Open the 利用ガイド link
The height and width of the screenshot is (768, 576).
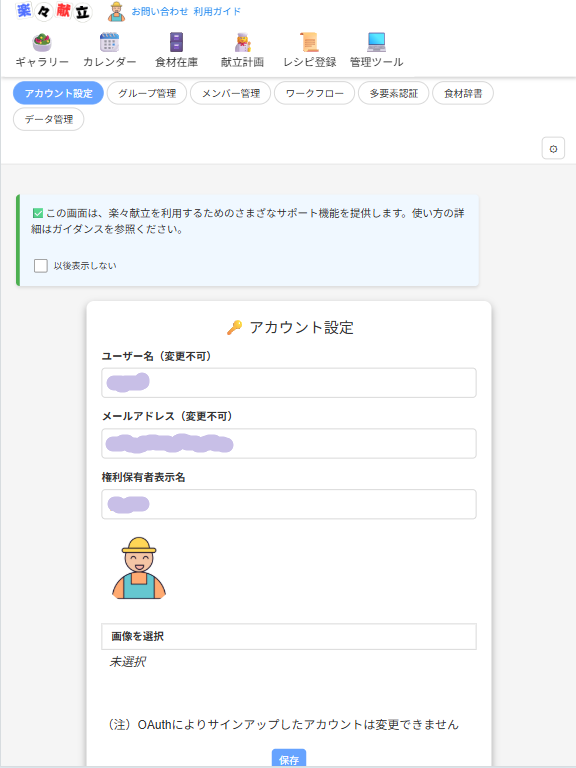217,11
